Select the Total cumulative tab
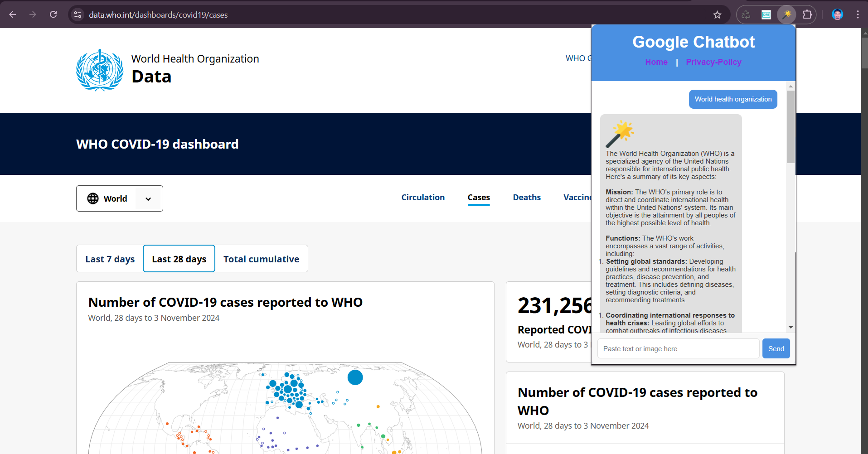Screen dimensions: 868x454 tap(262, 259)
